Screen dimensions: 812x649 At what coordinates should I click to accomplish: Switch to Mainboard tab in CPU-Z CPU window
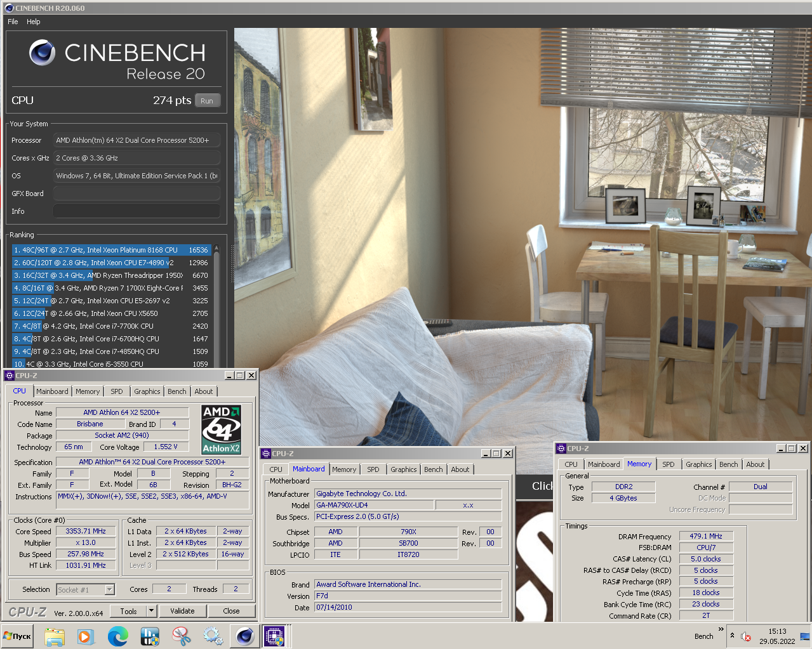[52, 391]
